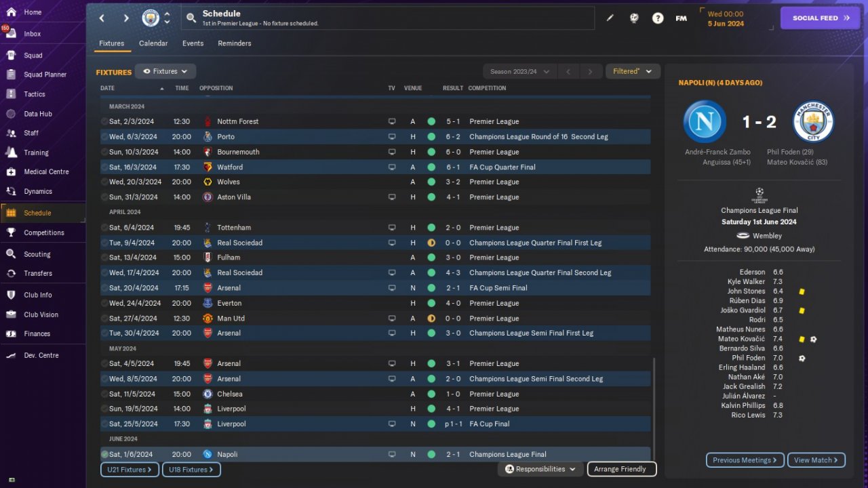The height and width of the screenshot is (488, 868).
Task: Open Home from the sidebar
Action: 43,12
